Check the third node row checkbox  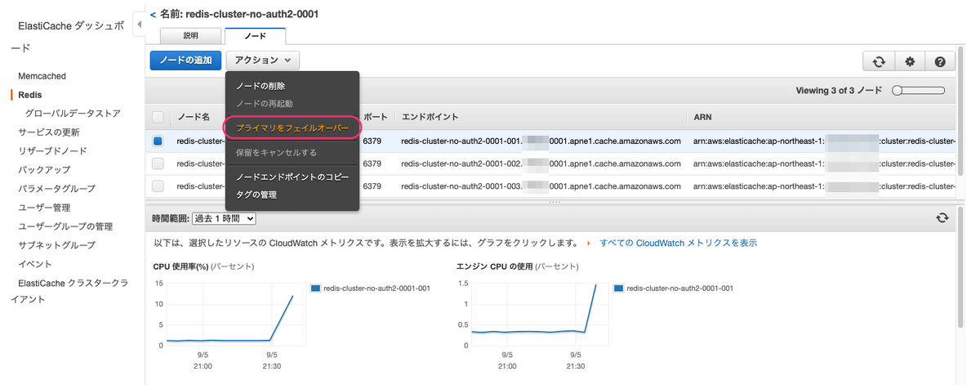click(158, 186)
